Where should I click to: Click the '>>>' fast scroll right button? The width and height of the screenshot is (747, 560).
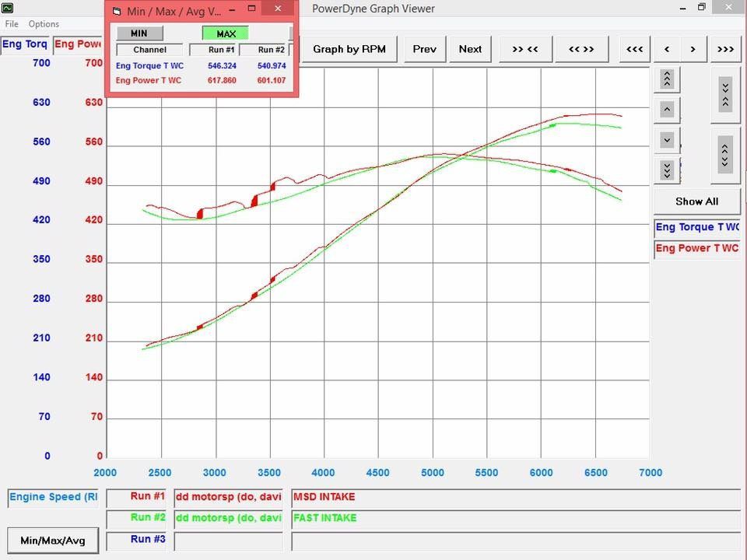point(725,49)
